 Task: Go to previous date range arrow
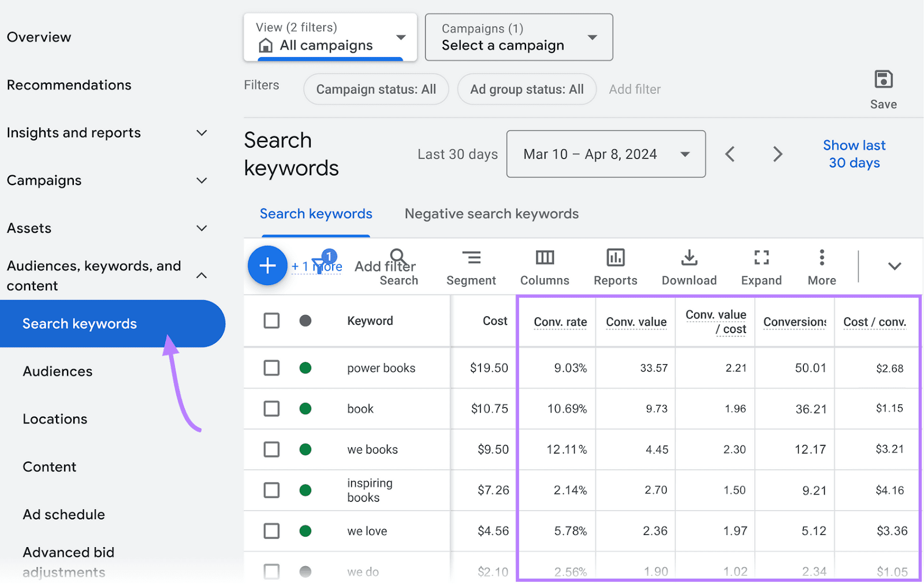(x=730, y=154)
